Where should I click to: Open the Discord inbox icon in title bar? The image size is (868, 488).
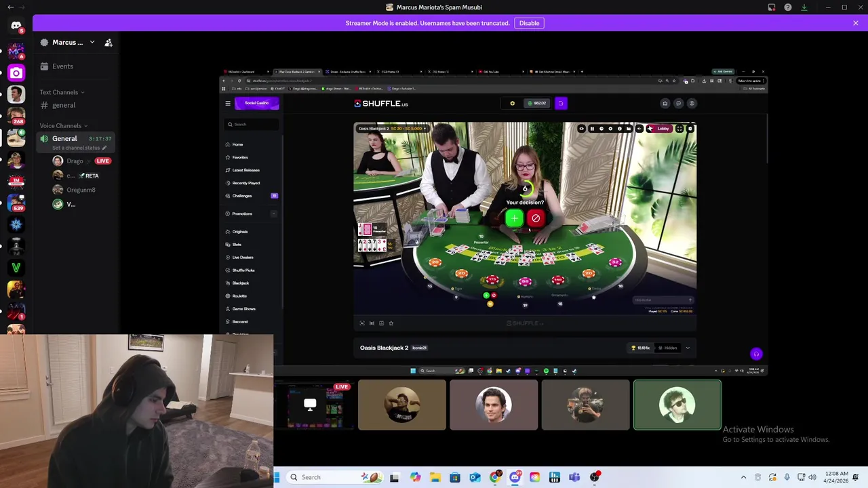pyautogui.click(x=772, y=7)
